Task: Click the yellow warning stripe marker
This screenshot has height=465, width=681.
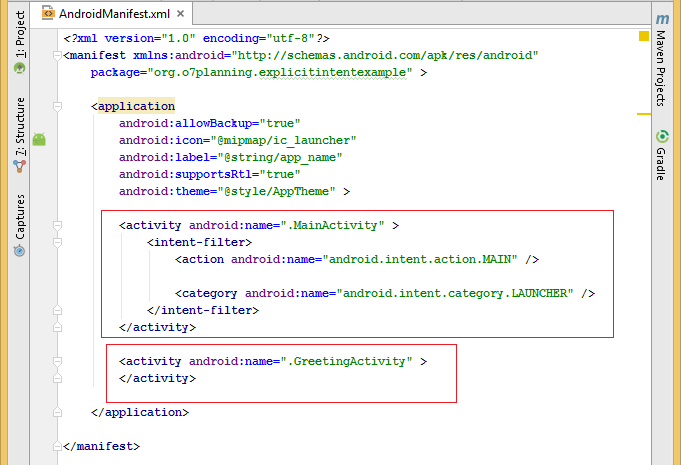Action: [644, 114]
